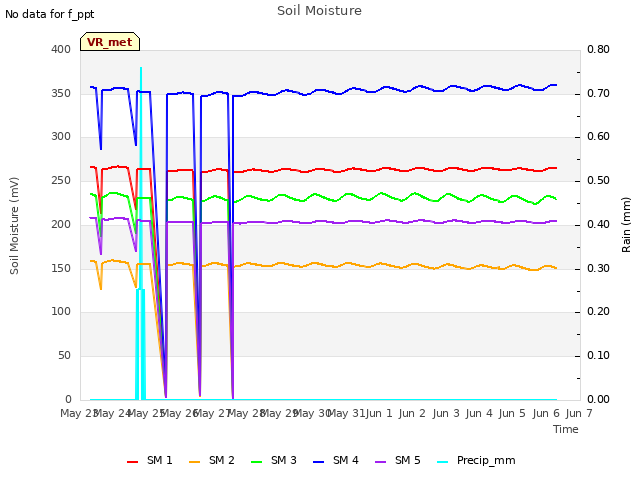Click the 'No data for f_ppt' message
The height and width of the screenshot is (480, 640).
point(49,15)
